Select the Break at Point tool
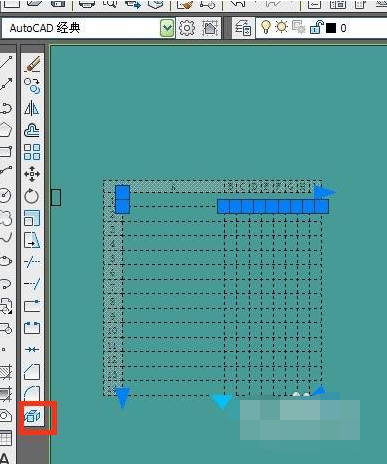 pos(32,306)
